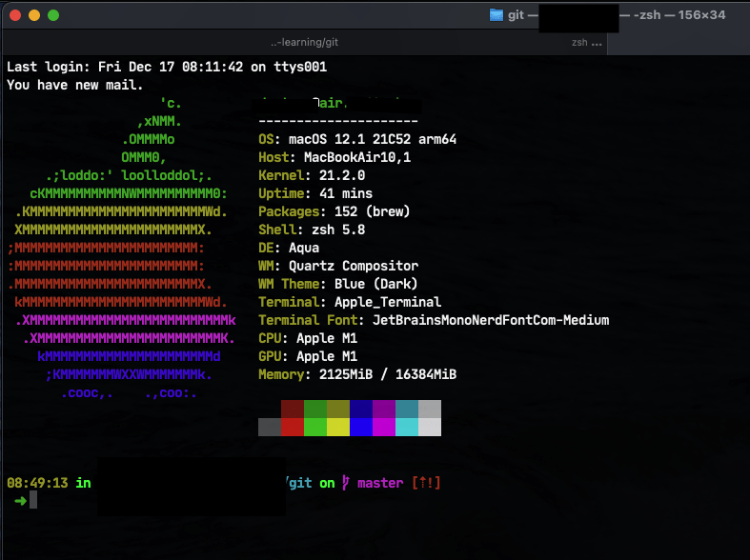Switch to the ..-learning/git tab
This screenshot has width=750, height=560.
coord(304,43)
